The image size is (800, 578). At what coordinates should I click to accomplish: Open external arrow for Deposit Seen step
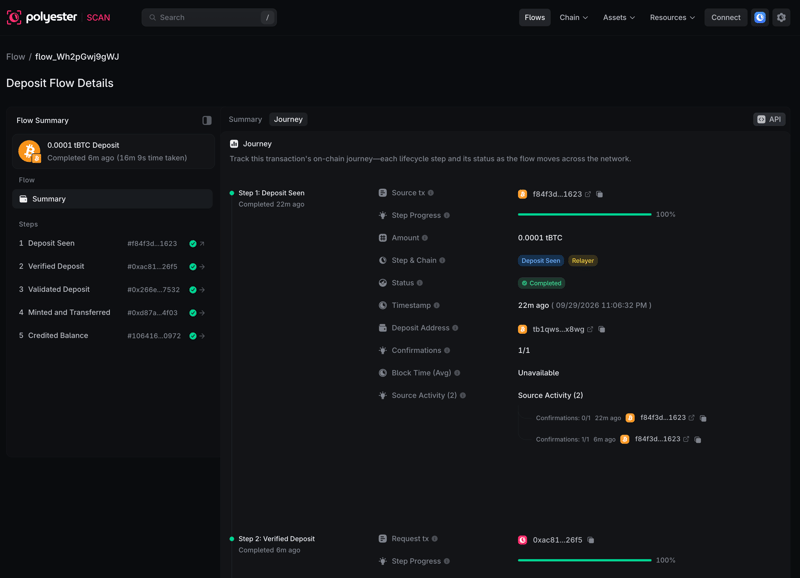[202, 244]
